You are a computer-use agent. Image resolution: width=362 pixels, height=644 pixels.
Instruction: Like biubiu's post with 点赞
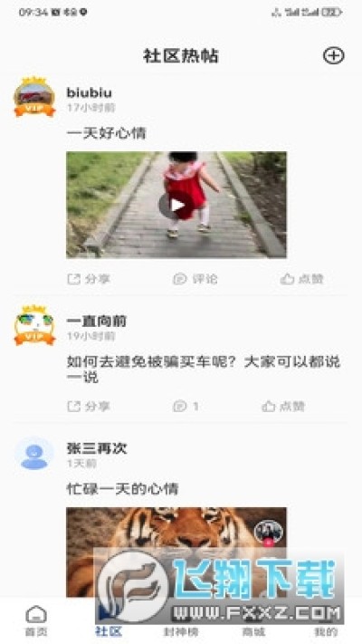(302, 279)
